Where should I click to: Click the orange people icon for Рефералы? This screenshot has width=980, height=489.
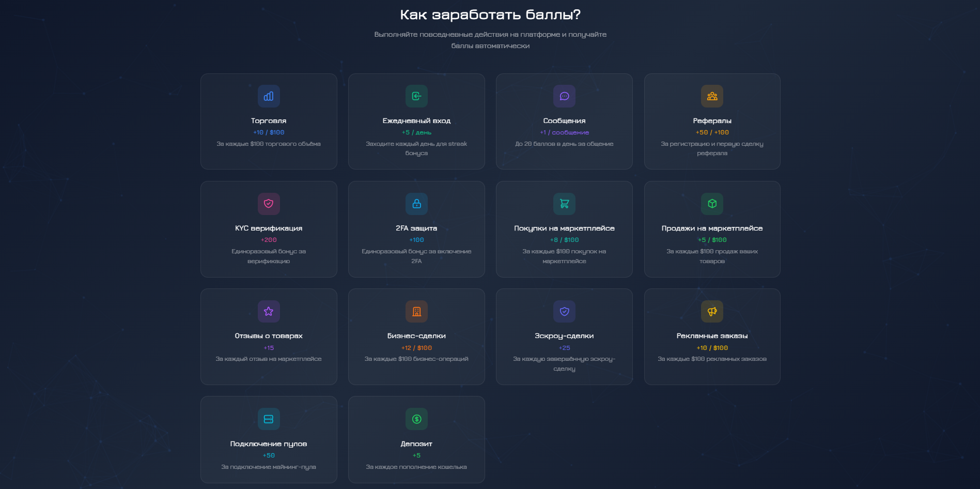(712, 96)
